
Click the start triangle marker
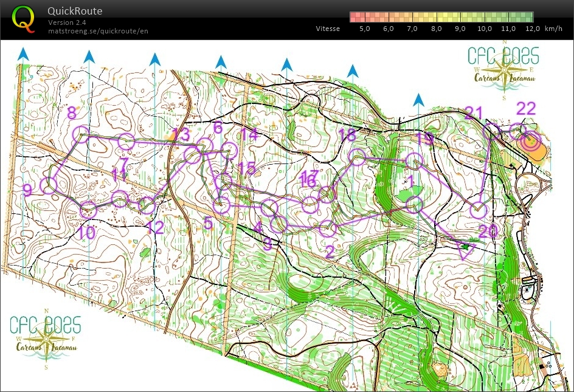pos(465,247)
